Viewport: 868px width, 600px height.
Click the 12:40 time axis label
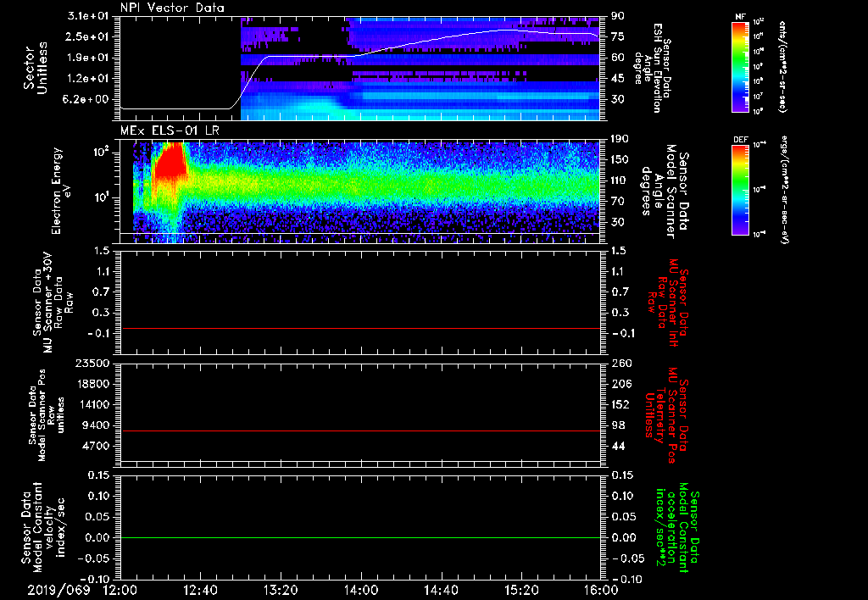[200, 590]
